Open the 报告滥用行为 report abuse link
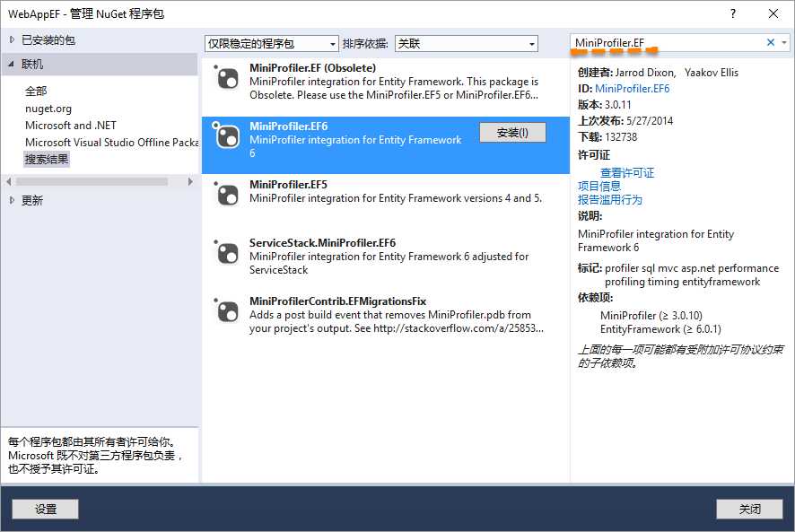Image resolution: width=795 pixels, height=532 pixels. click(x=610, y=200)
